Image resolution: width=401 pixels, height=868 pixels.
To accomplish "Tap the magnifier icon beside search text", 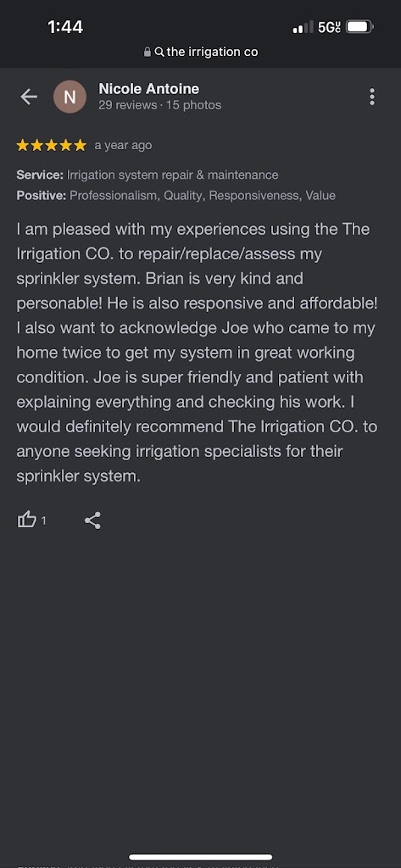I will 159,52.
